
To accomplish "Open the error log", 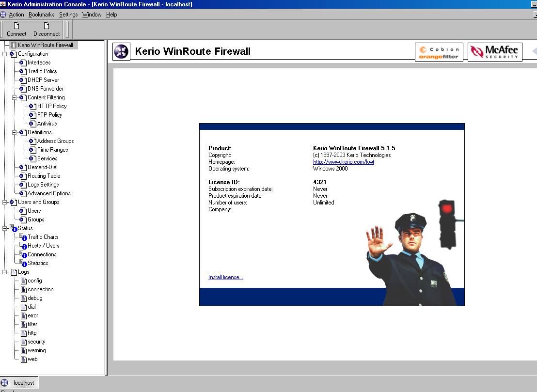I will [x=33, y=315].
